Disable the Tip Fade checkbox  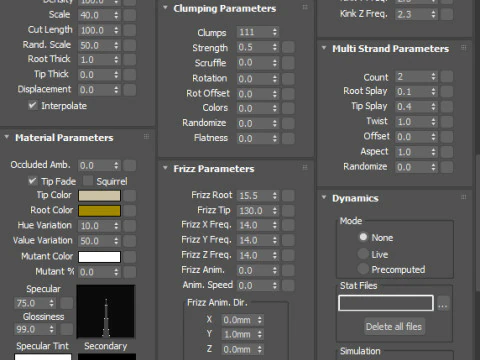(32, 181)
